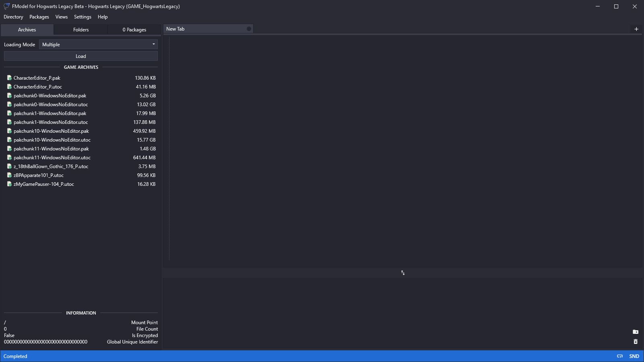Click the Global Unique Identifier zeros value
The width and height of the screenshot is (644, 362).
(45, 342)
